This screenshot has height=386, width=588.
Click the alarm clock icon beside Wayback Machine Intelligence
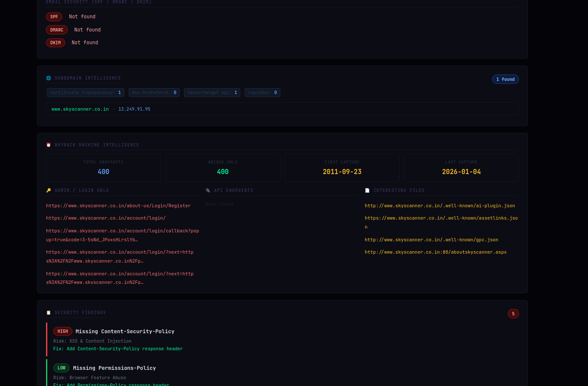[49, 145]
